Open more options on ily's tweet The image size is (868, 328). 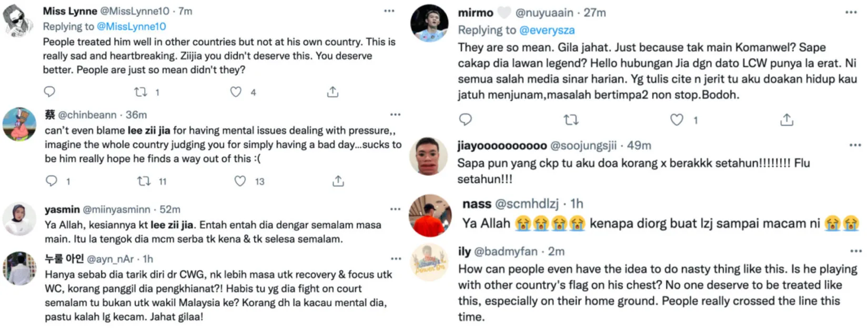click(856, 251)
